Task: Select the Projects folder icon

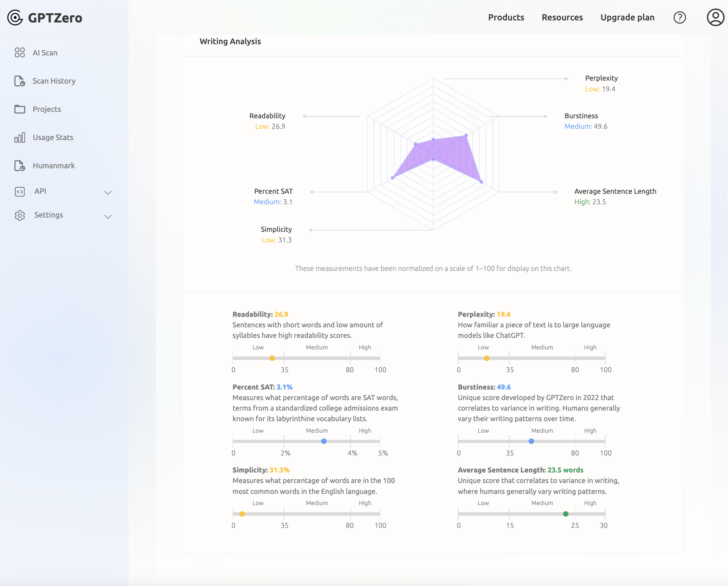Action: 20,109
